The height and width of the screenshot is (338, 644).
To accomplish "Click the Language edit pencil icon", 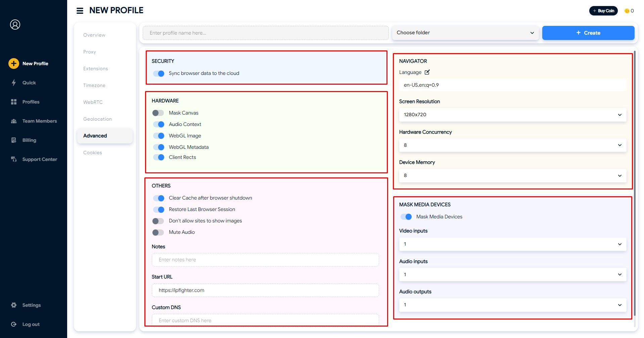I will (427, 72).
